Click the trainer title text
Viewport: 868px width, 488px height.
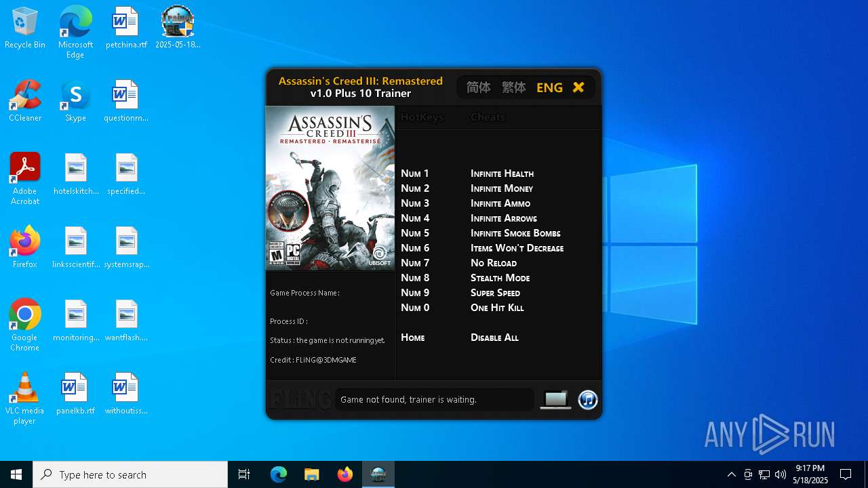click(x=361, y=87)
